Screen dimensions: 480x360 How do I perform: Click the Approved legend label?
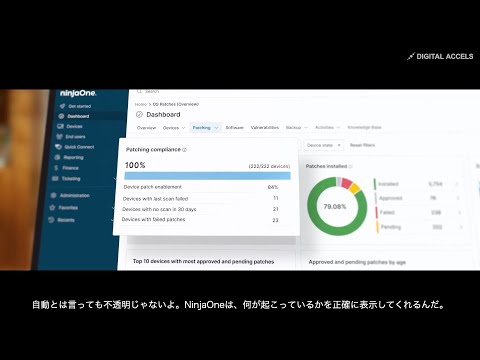[x=391, y=198]
